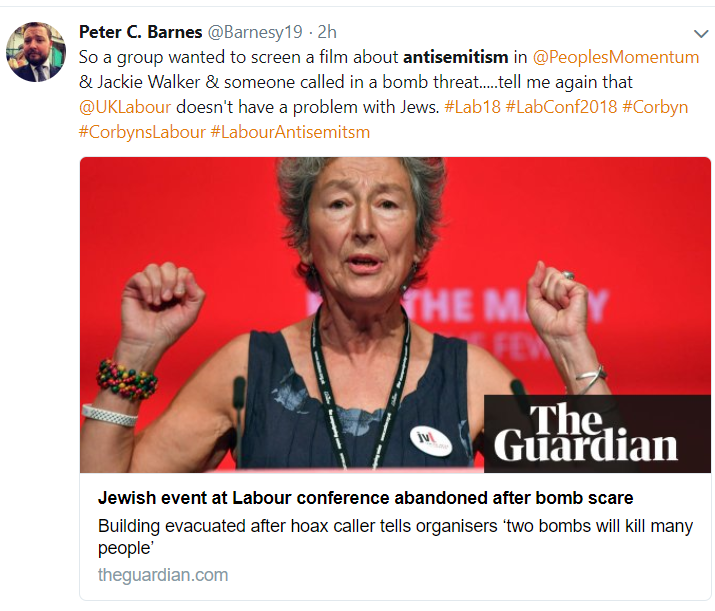Click the #LabConf2018 hashtag
The height and width of the screenshot is (611, 715).
pos(561,107)
